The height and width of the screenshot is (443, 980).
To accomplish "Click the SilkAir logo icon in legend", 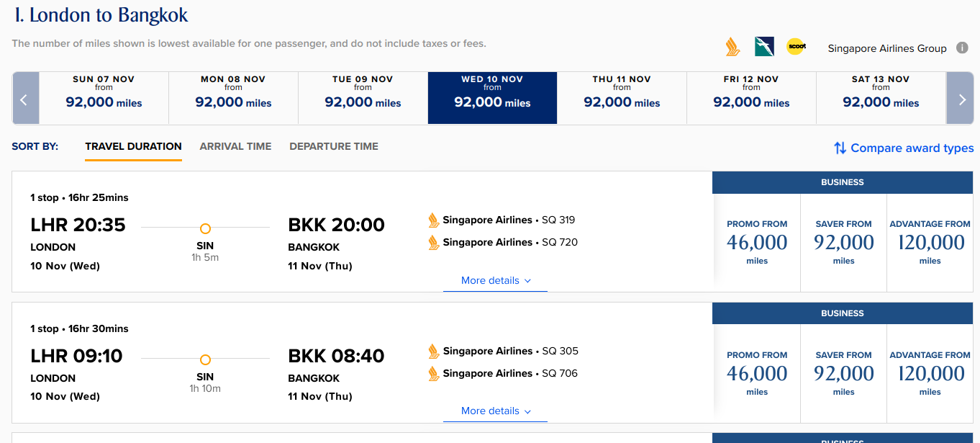I will coord(764,47).
